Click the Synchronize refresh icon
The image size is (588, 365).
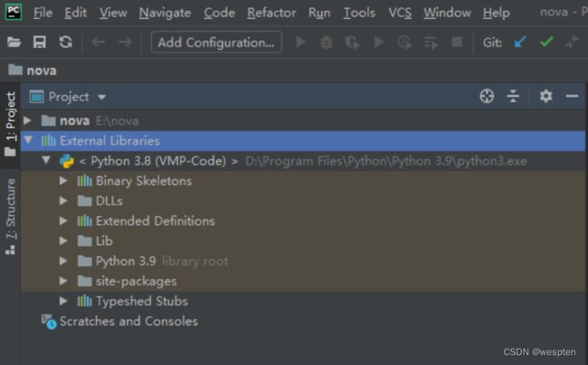point(65,42)
